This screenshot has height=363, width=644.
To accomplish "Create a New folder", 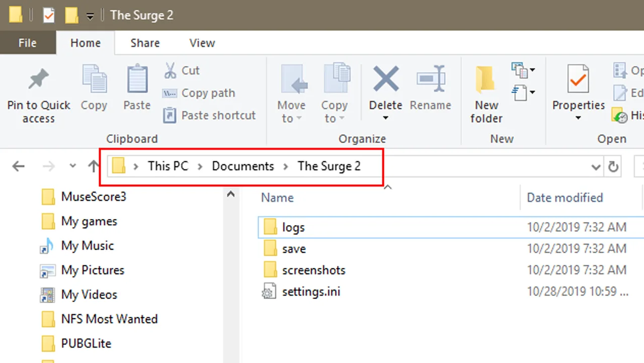I will (487, 95).
